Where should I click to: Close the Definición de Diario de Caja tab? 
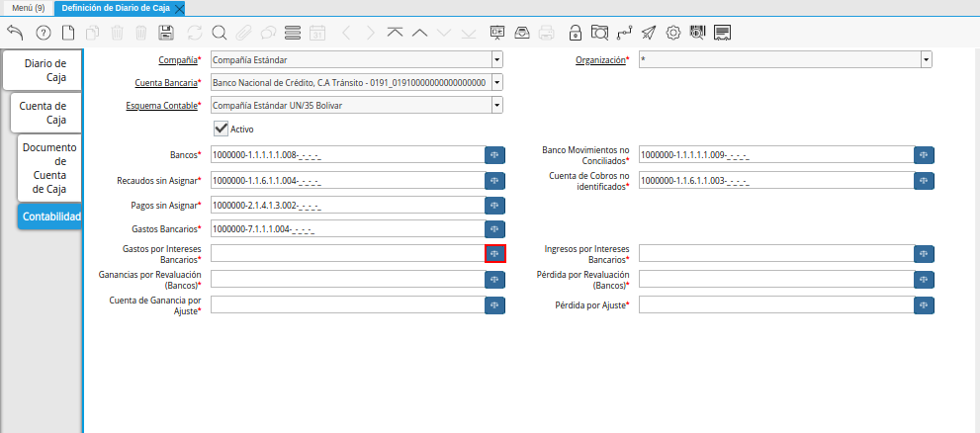coord(179,9)
